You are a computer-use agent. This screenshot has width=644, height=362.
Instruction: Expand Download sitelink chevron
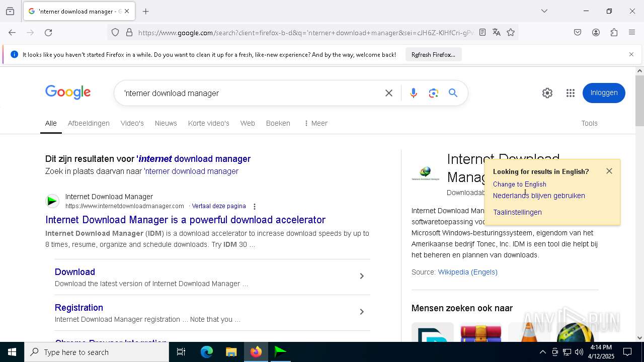pyautogui.click(x=361, y=276)
